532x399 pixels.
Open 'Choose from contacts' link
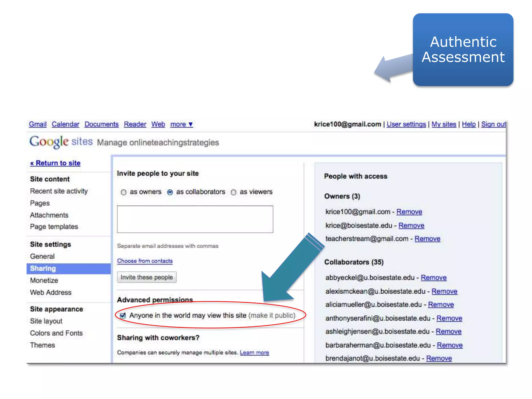click(x=145, y=261)
